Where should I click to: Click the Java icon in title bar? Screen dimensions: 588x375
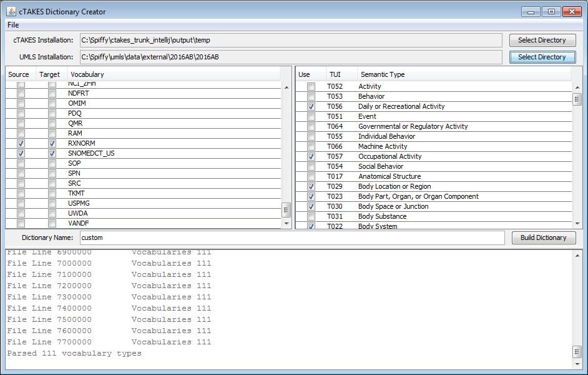[11, 11]
